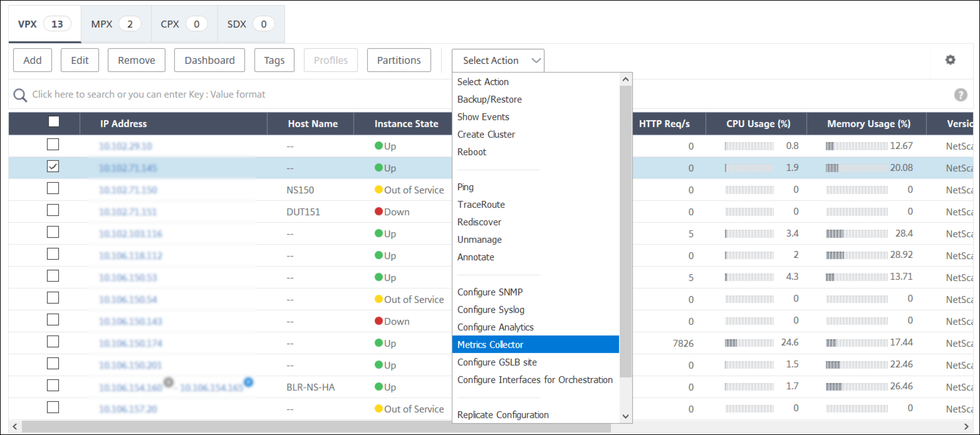Open the Dashboard button
The height and width of the screenshot is (435, 980).
(x=209, y=60)
